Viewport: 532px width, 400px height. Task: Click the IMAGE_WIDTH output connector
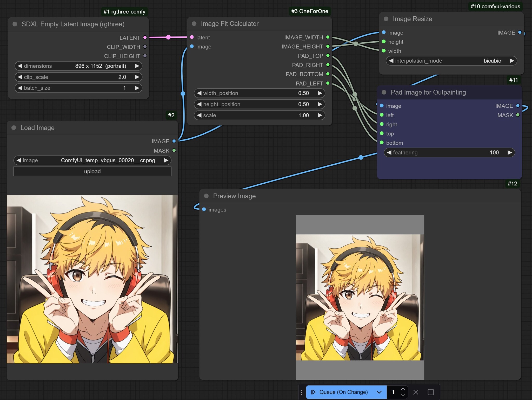point(328,37)
